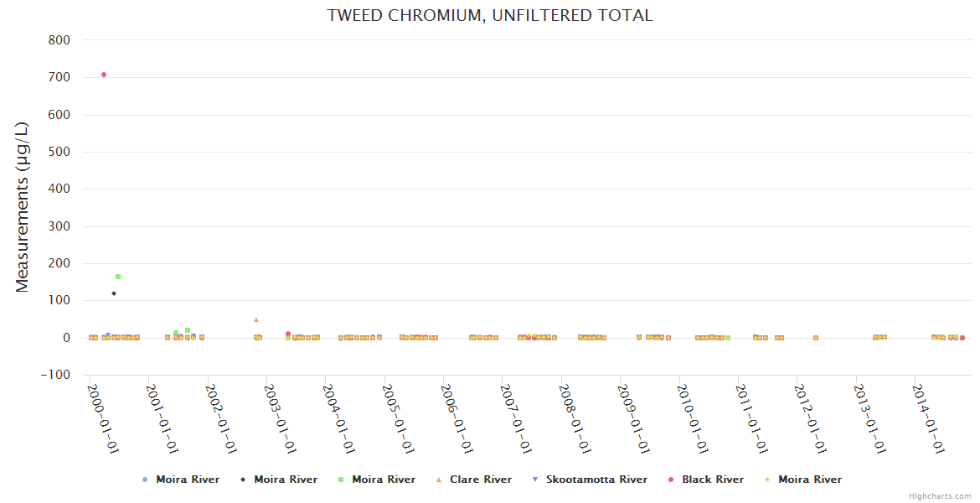Select the black diamond point near 120
The image size is (980, 503).
(114, 293)
